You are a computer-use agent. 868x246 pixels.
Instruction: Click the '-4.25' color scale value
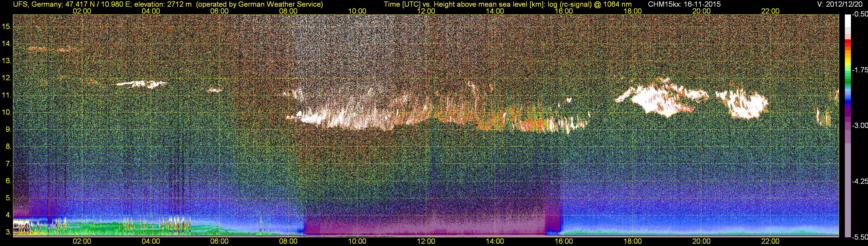[x=860, y=181]
